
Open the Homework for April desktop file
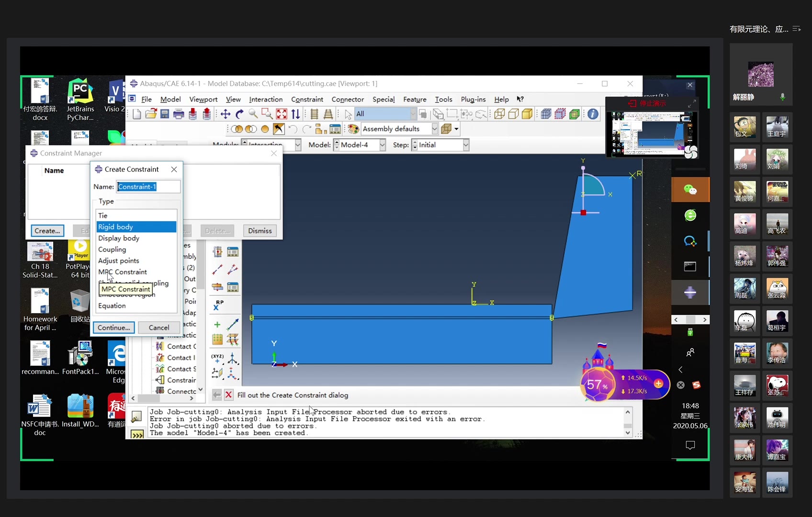point(40,310)
